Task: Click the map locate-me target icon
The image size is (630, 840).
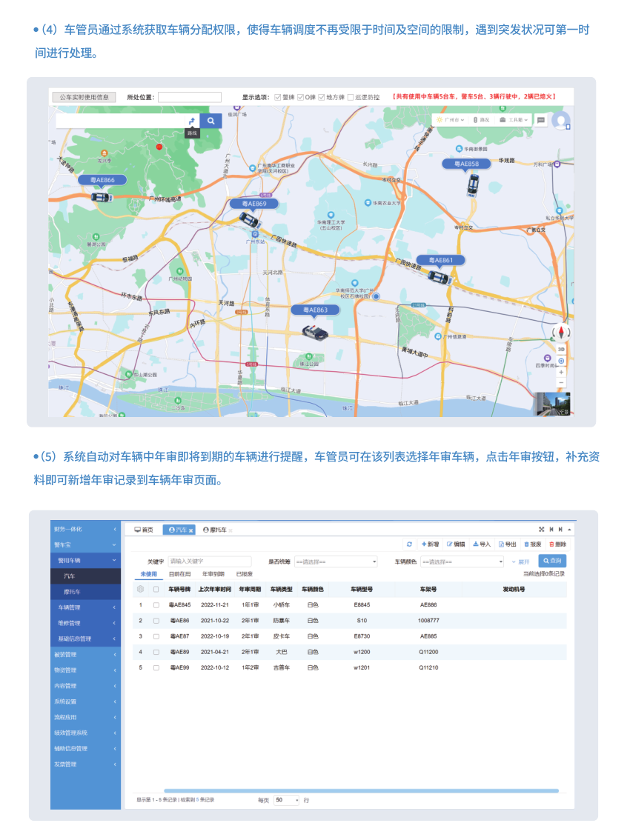Action: [561, 361]
